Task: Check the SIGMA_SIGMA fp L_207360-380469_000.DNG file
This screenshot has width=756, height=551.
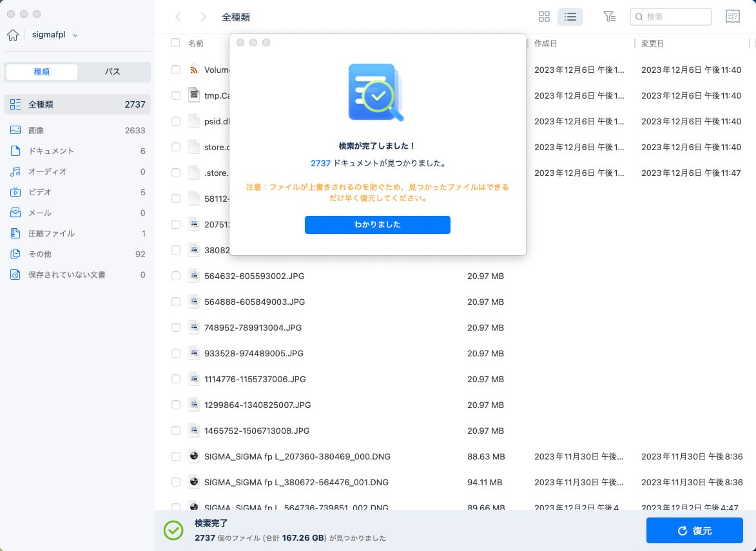Action: 176,456
